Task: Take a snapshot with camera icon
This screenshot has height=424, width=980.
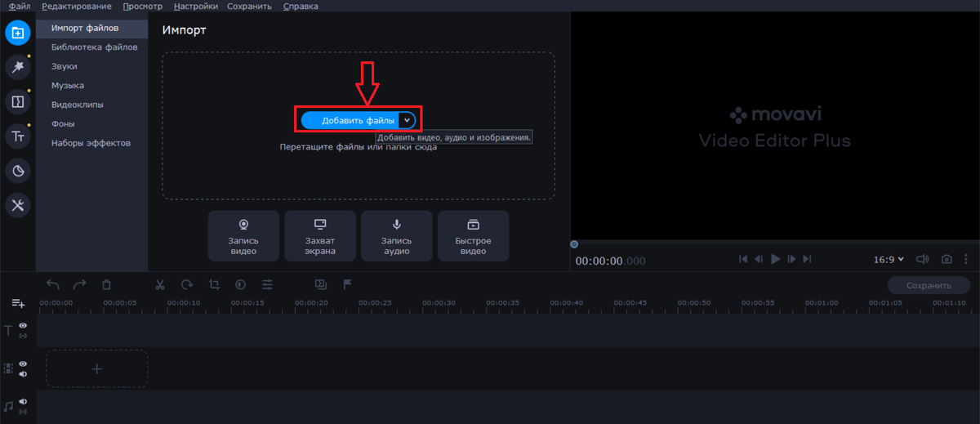Action: click(x=947, y=259)
